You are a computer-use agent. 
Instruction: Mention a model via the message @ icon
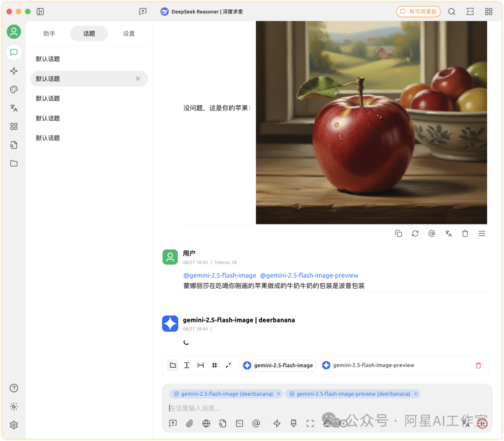pyautogui.click(x=432, y=234)
